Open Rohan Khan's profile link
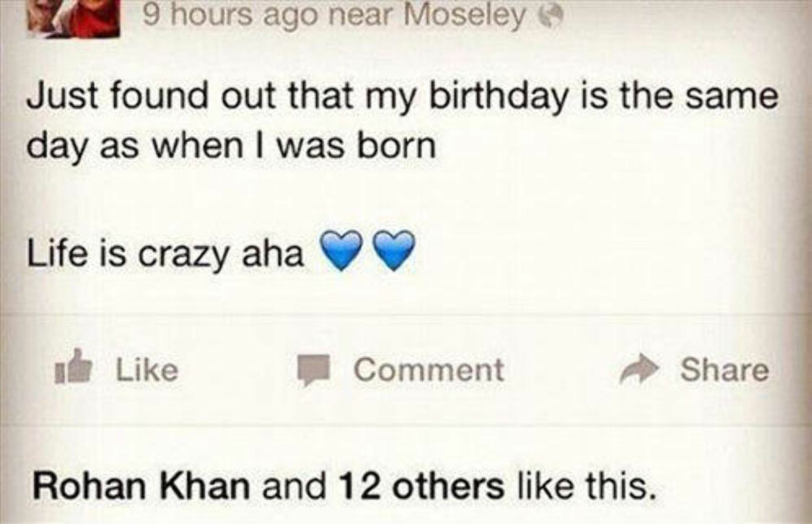Viewport: 812px width, 524px height. (141, 486)
